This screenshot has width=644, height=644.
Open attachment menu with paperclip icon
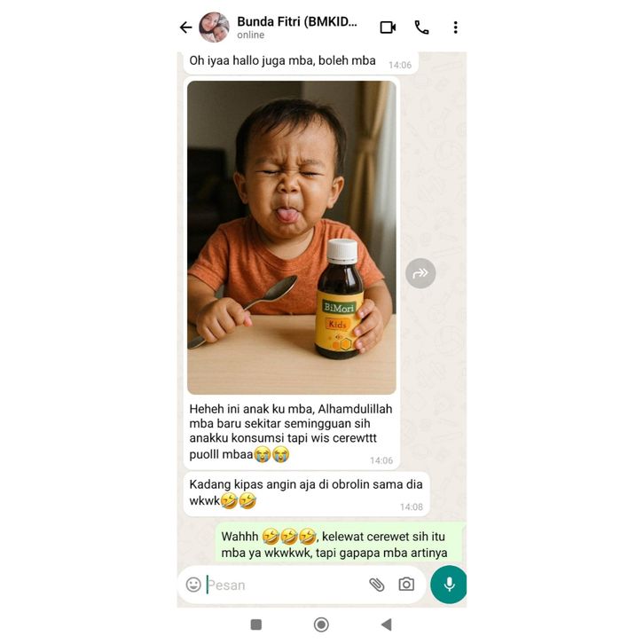pyautogui.click(x=377, y=585)
